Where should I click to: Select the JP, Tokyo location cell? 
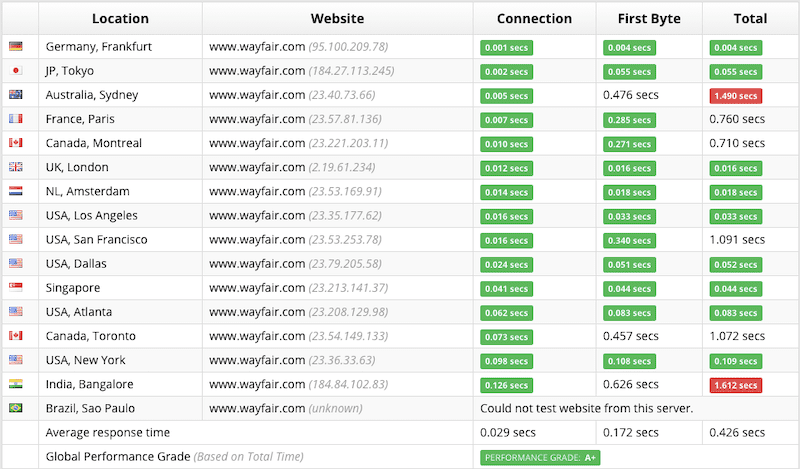point(120,70)
